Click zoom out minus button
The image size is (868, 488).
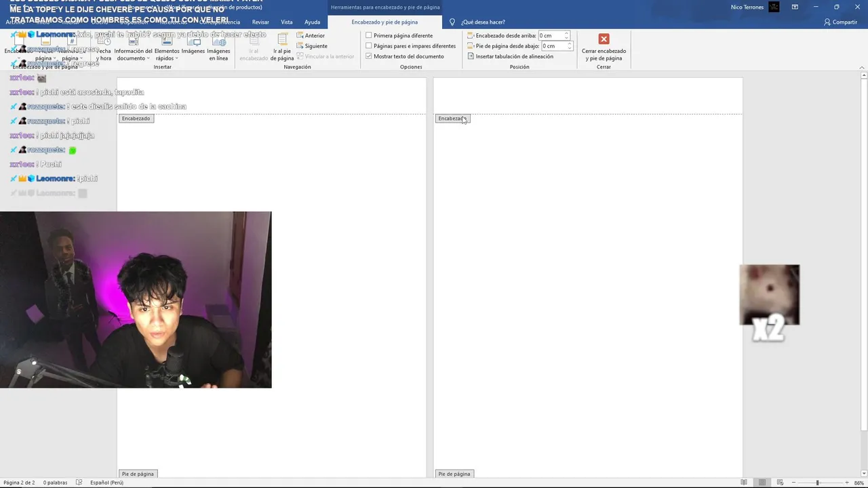[793, 483]
